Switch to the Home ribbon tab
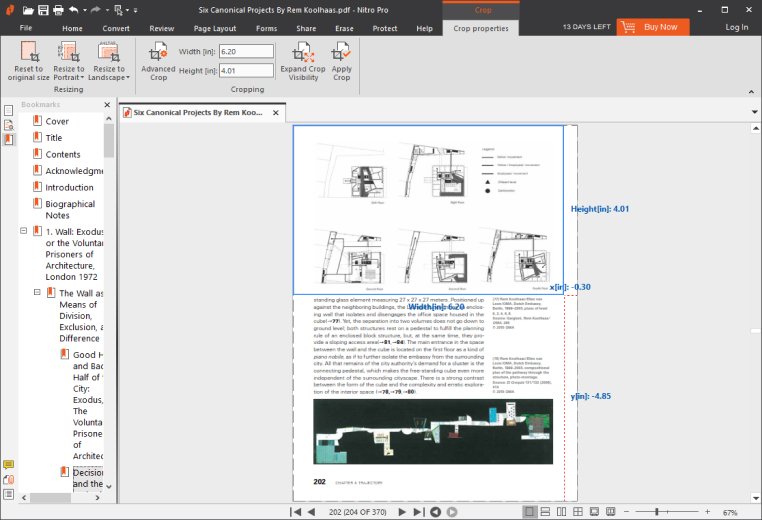 pos(72,28)
